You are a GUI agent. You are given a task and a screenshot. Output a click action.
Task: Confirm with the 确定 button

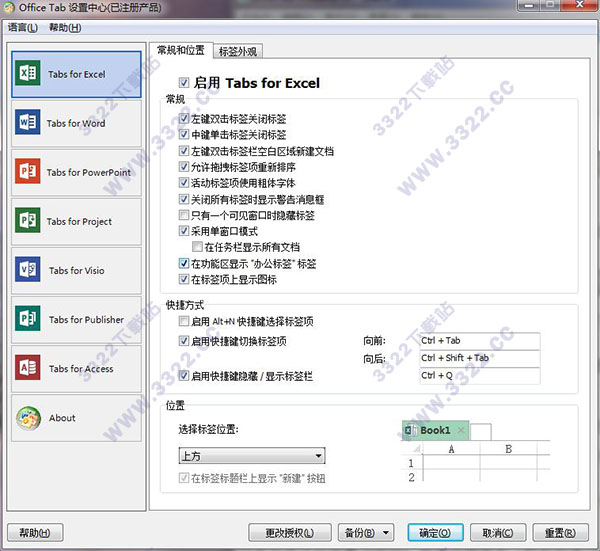[x=435, y=533]
